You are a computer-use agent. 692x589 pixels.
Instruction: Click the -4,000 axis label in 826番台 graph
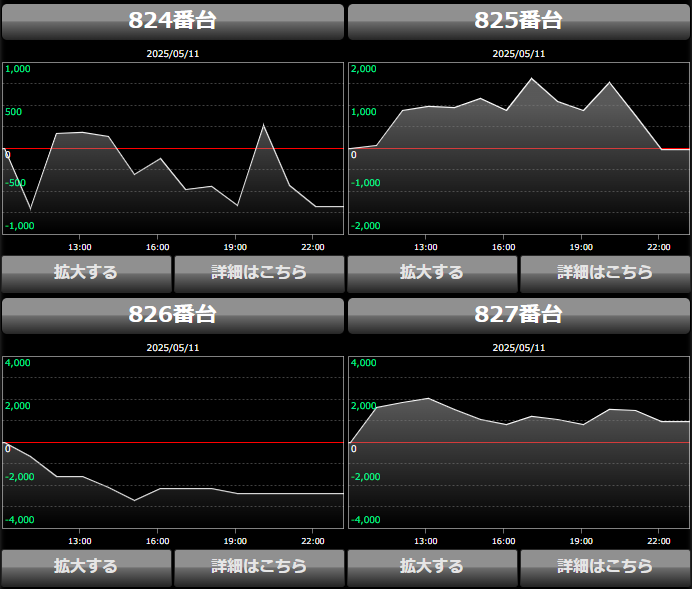(19, 520)
